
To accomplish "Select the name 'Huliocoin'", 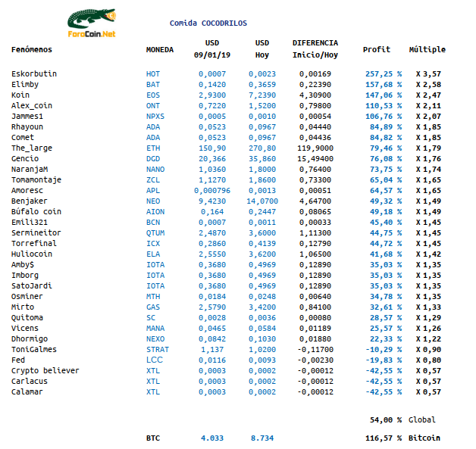I will point(32,254).
